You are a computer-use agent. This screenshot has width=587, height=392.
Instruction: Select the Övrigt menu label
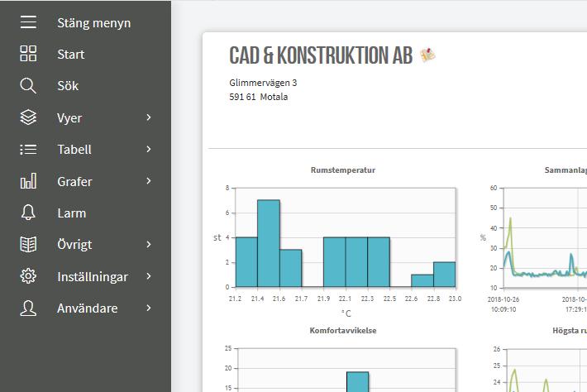click(x=74, y=245)
